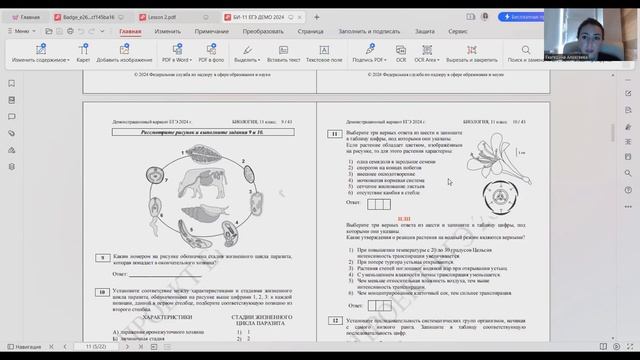Switch to the Главная ribbon tab
Viewport: 640px width, 360px height.
130,31
